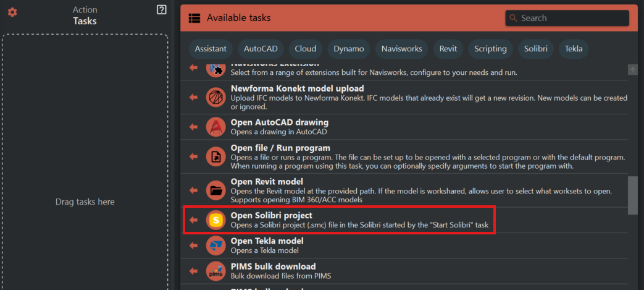Image resolution: width=644 pixels, height=290 pixels.
Task: Click the Open Revit model folder icon
Action: pyautogui.click(x=215, y=190)
